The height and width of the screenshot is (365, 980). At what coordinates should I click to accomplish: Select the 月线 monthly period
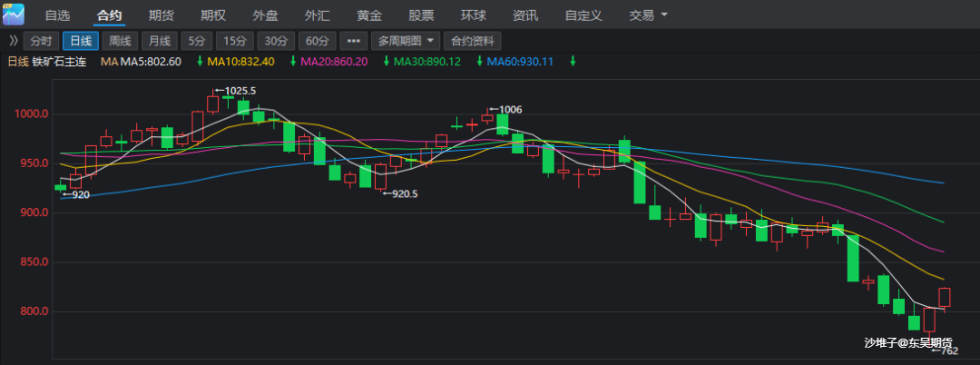click(x=160, y=41)
